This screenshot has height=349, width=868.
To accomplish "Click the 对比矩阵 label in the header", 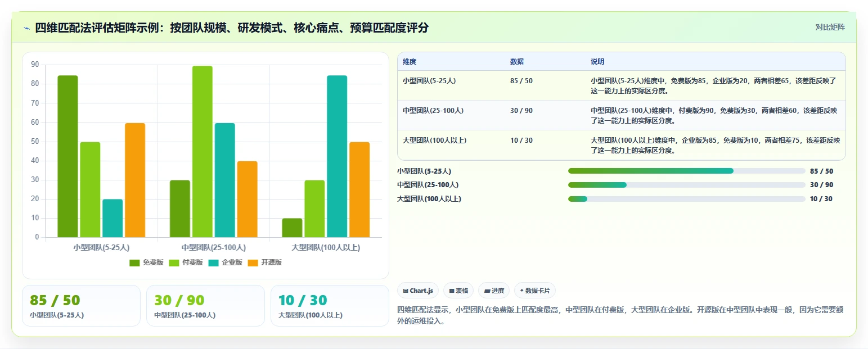I will pos(830,27).
